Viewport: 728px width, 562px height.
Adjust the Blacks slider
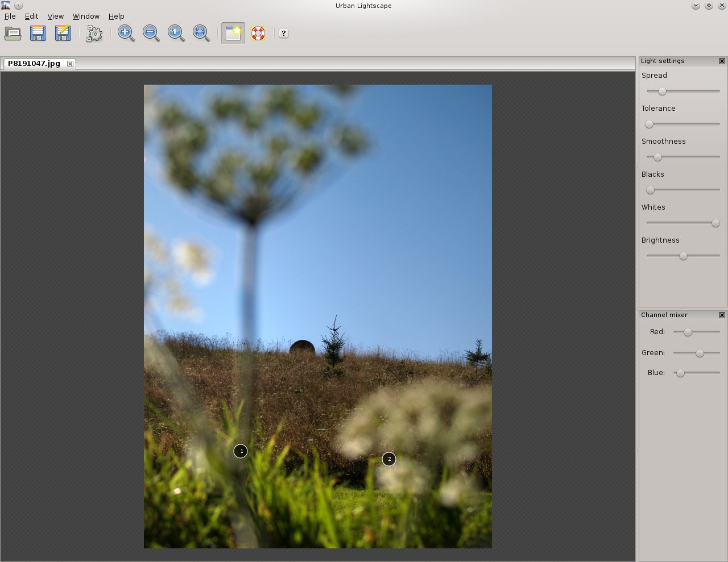pyautogui.click(x=683, y=190)
